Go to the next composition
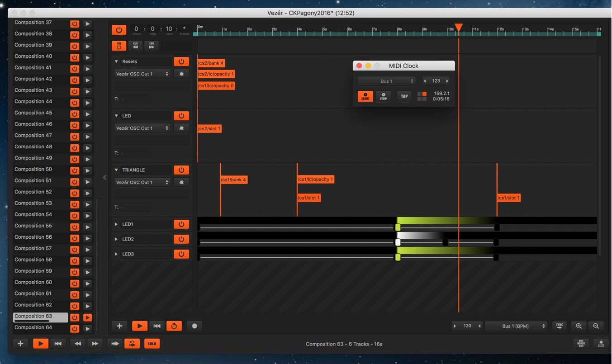 (x=95, y=344)
